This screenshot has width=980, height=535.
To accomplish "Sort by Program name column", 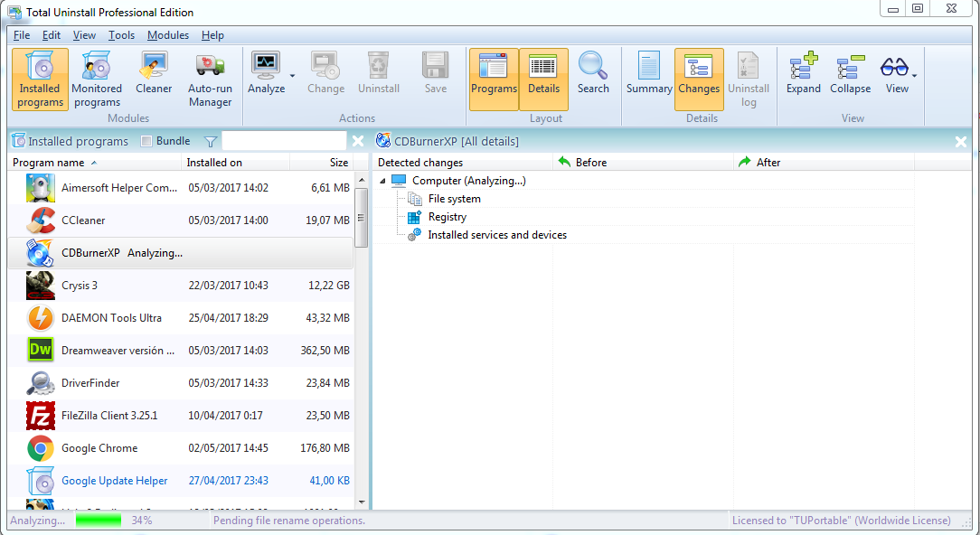I will (95, 163).
